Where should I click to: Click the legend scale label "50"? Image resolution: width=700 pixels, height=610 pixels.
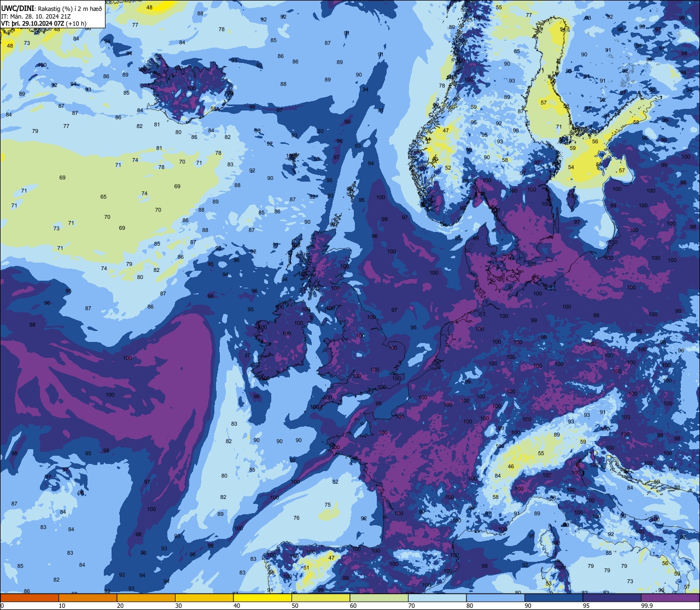click(295, 606)
